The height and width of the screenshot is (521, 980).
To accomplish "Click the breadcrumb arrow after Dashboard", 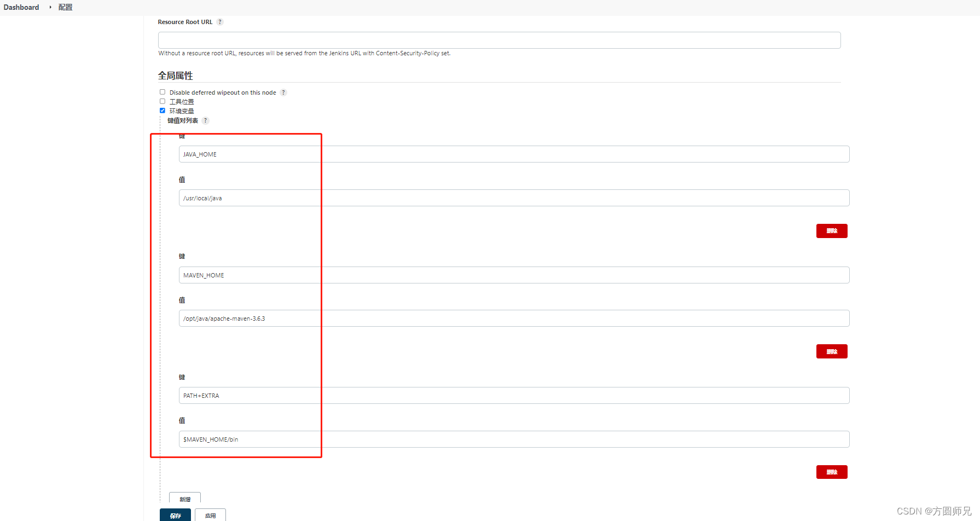I will pyautogui.click(x=50, y=7).
